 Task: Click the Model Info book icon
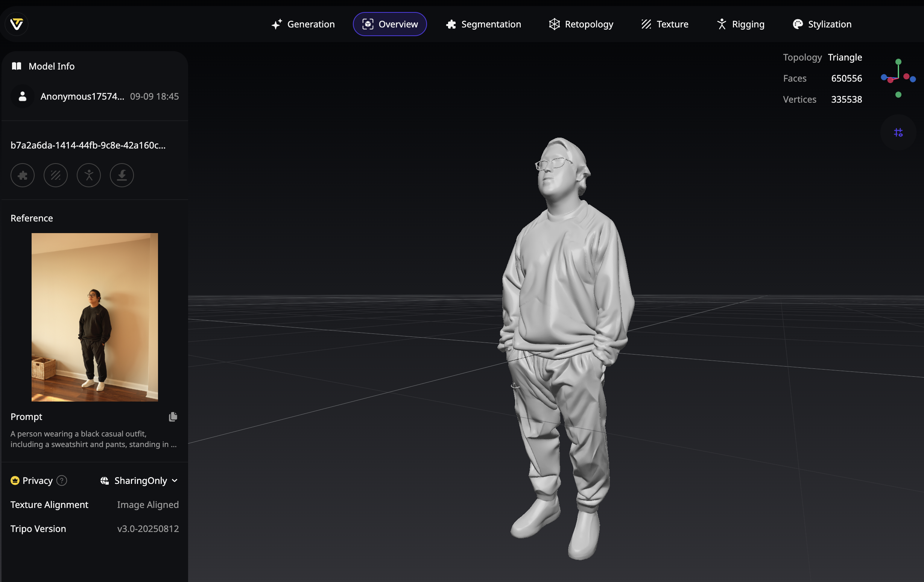(x=17, y=66)
